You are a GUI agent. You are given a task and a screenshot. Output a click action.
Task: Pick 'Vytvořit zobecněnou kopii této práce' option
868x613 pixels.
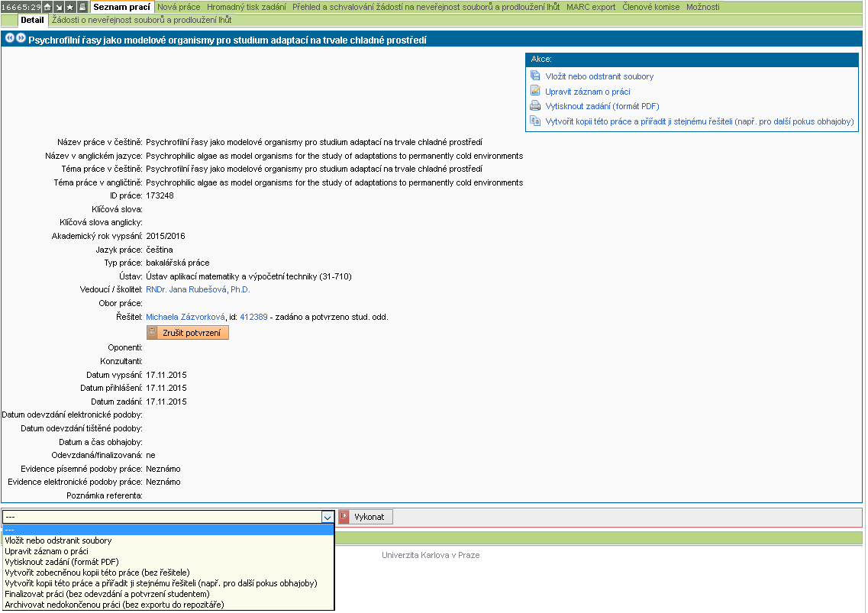click(97, 573)
